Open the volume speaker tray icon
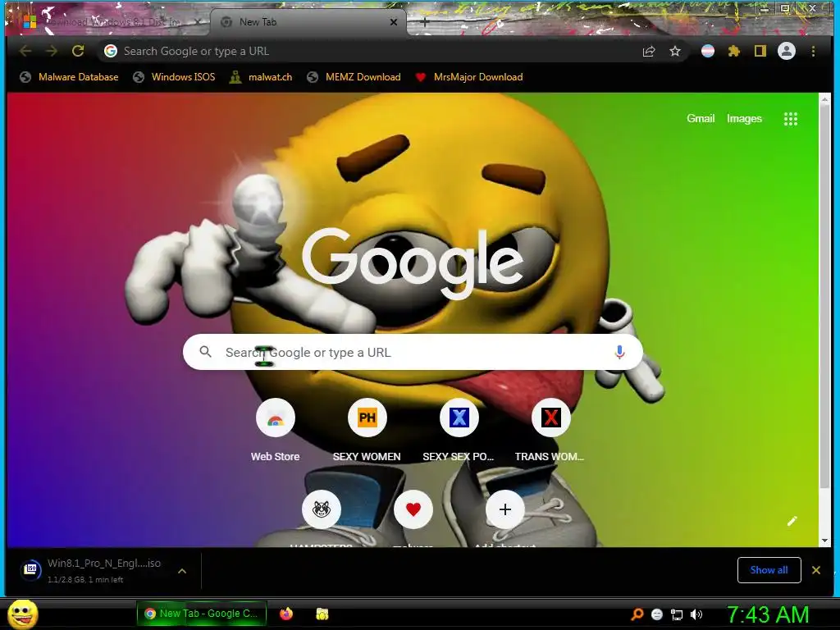This screenshot has width=840, height=630. click(696, 614)
